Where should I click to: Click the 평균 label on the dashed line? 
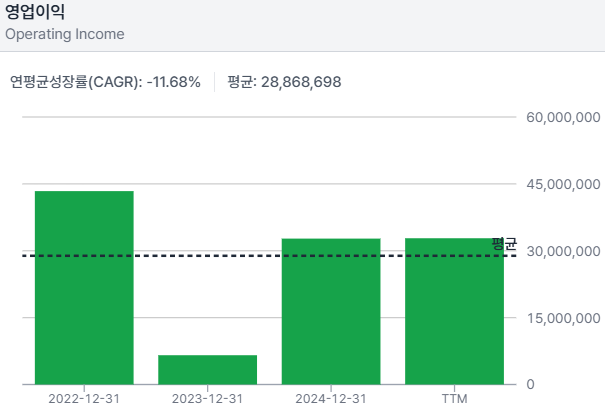504,244
